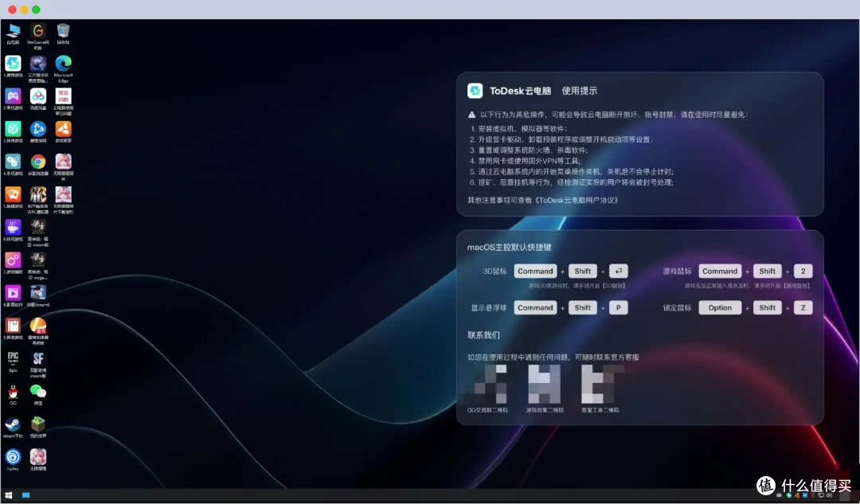
Task: Click the Enter key cap for 3D鼠标
Action: (618, 271)
